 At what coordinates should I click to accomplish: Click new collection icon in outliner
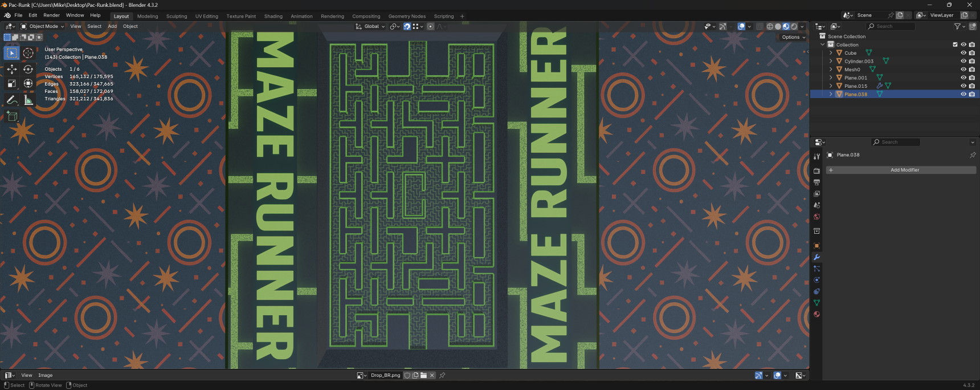click(973, 26)
